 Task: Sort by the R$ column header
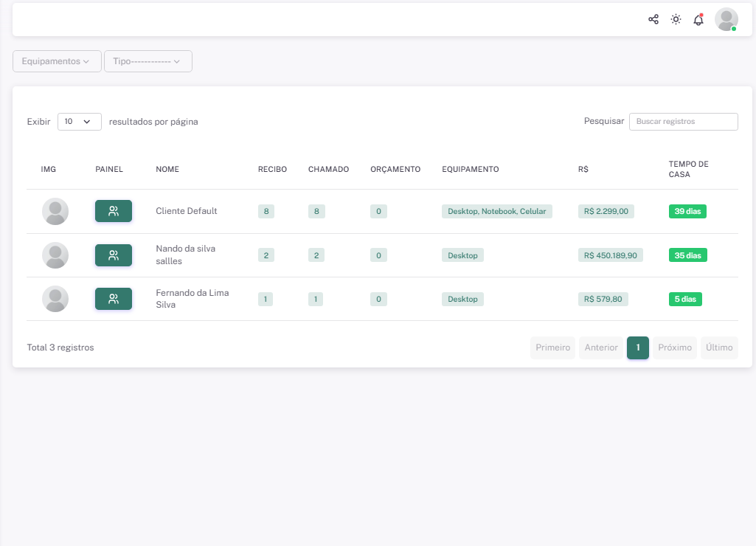click(583, 169)
